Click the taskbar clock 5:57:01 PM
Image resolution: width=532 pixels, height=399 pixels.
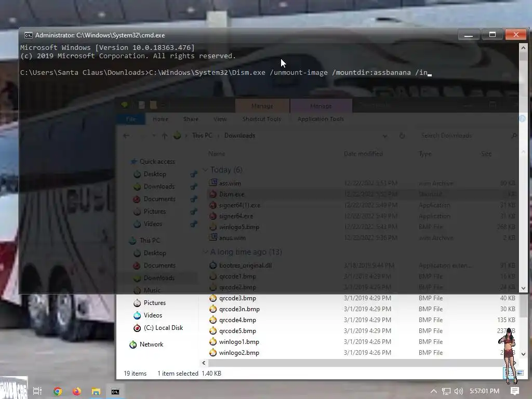(484, 391)
